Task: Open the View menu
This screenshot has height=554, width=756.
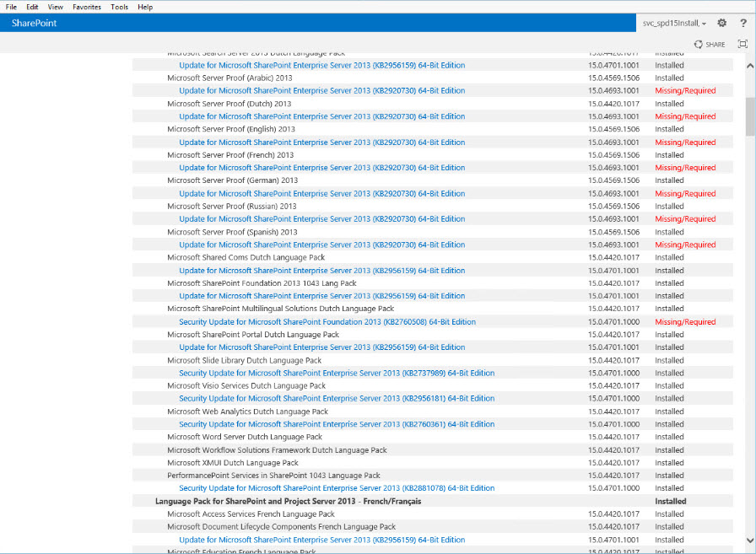Action: tap(56, 7)
